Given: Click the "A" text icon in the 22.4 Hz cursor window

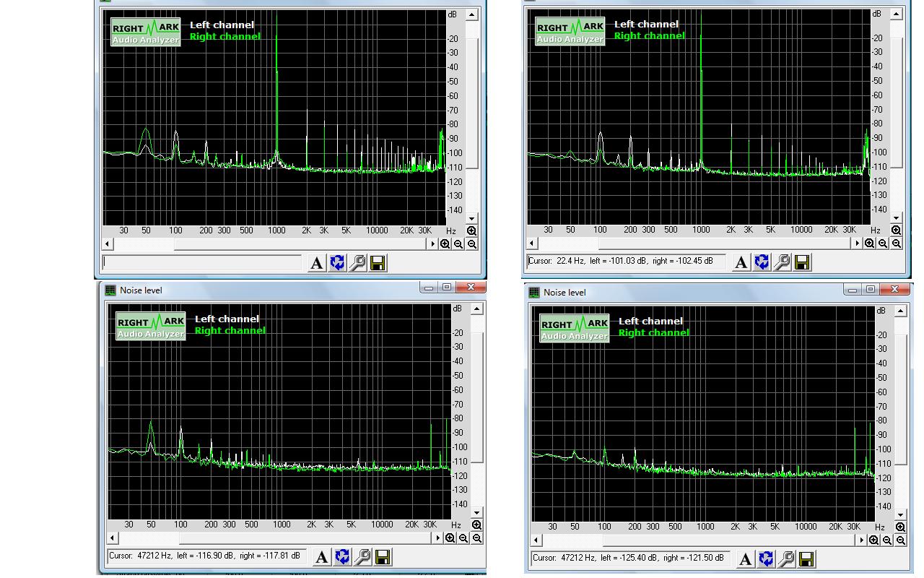Looking at the screenshot, I should (x=741, y=262).
